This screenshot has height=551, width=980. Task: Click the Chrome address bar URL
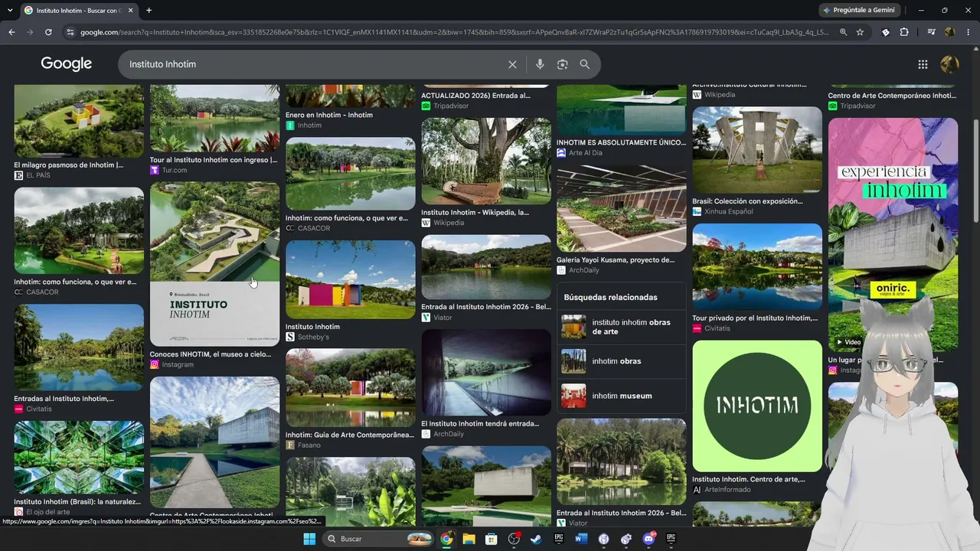click(x=455, y=32)
